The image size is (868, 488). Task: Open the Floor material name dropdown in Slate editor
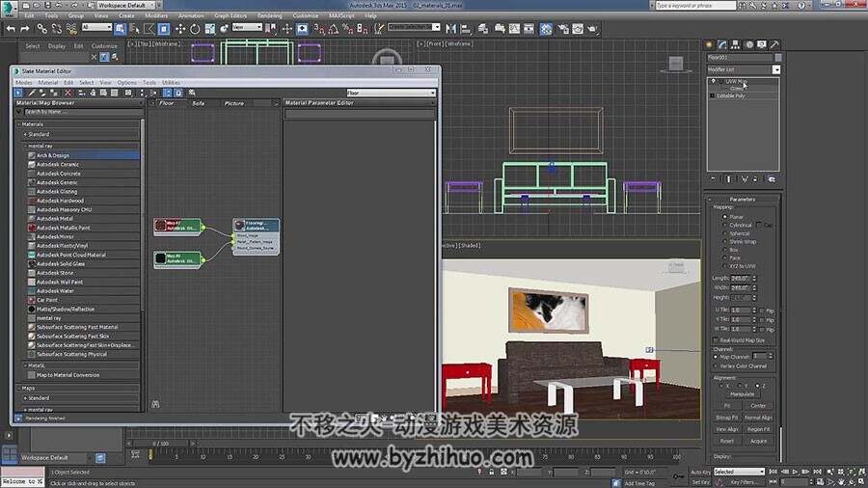[x=391, y=93]
